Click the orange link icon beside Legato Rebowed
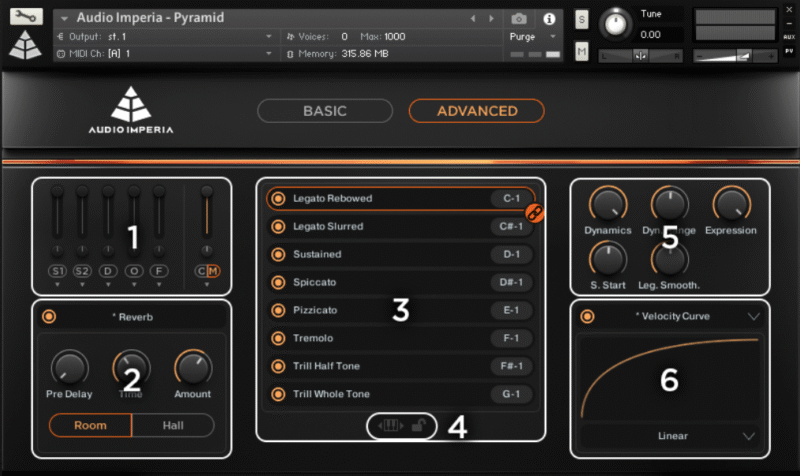Viewport: 800px width, 476px height. 535,213
